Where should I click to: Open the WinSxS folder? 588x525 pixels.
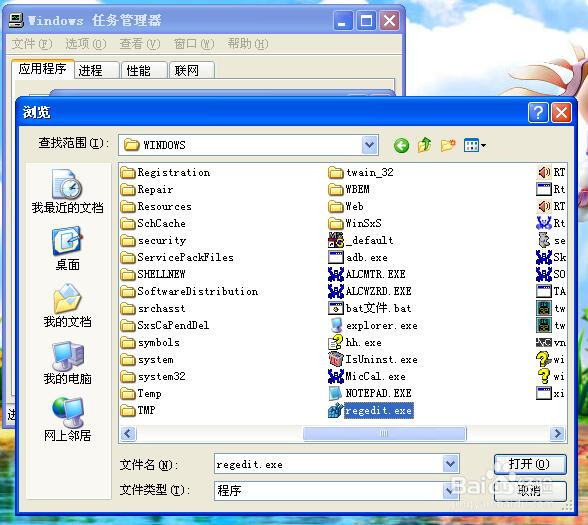coord(355,223)
